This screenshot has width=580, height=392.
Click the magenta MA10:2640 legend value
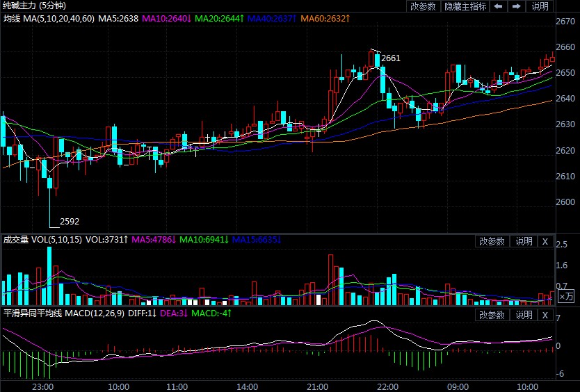tap(166, 17)
